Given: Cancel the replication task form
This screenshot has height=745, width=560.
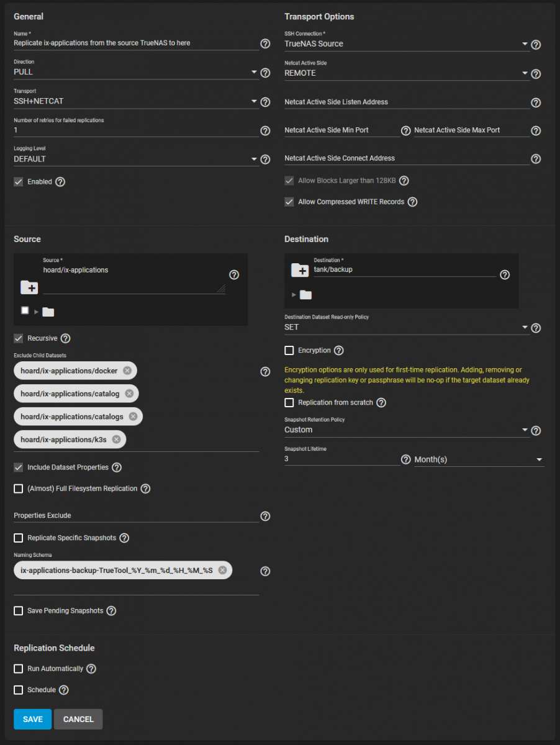Looking at the screenshot, I should [x=78, y=719].
